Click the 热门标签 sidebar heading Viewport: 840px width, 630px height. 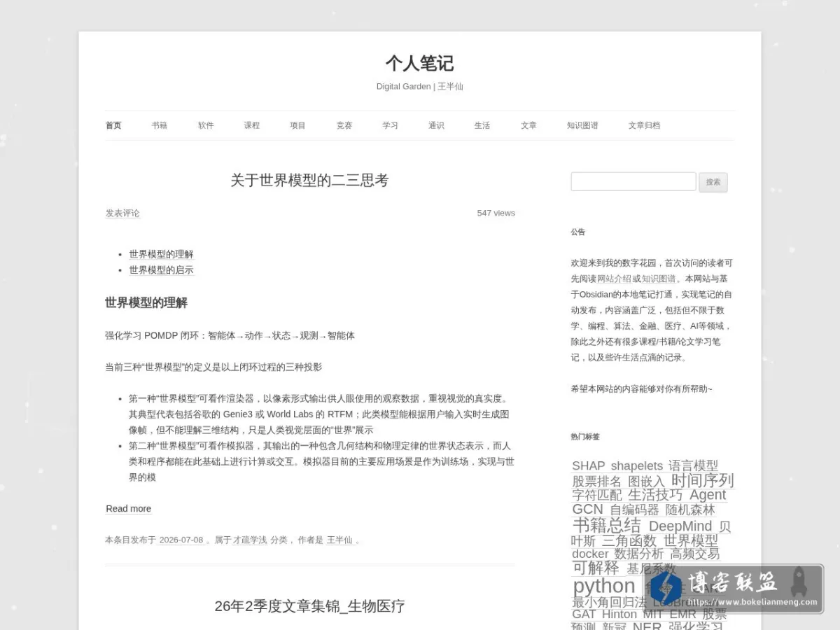coord(585,437)
